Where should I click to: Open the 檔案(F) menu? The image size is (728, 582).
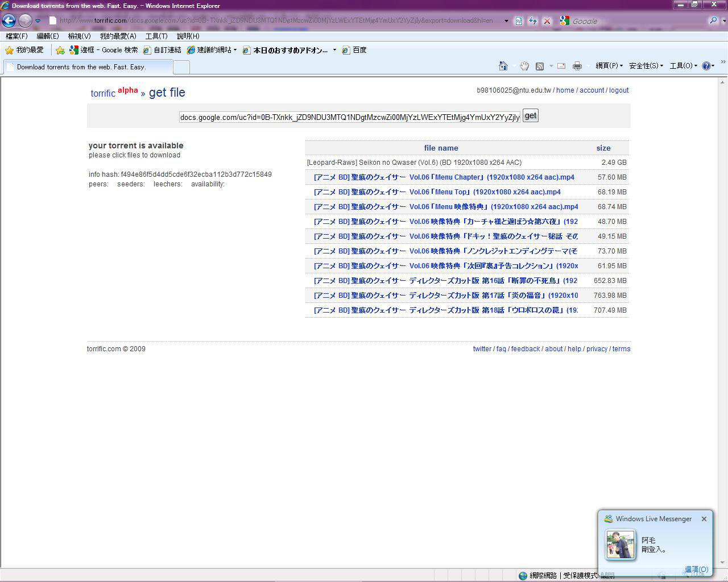click(16, 36)
